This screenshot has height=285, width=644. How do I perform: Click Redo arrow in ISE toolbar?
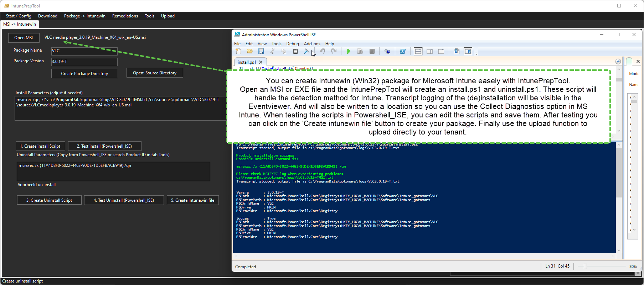tap(334, 52)
